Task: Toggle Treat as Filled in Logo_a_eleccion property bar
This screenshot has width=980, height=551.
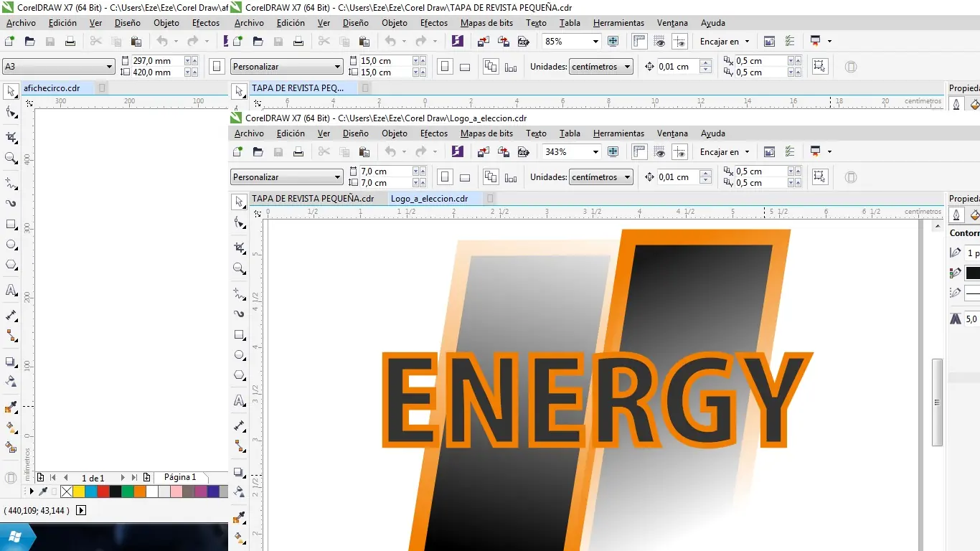Action: click(x=820, y=177)
